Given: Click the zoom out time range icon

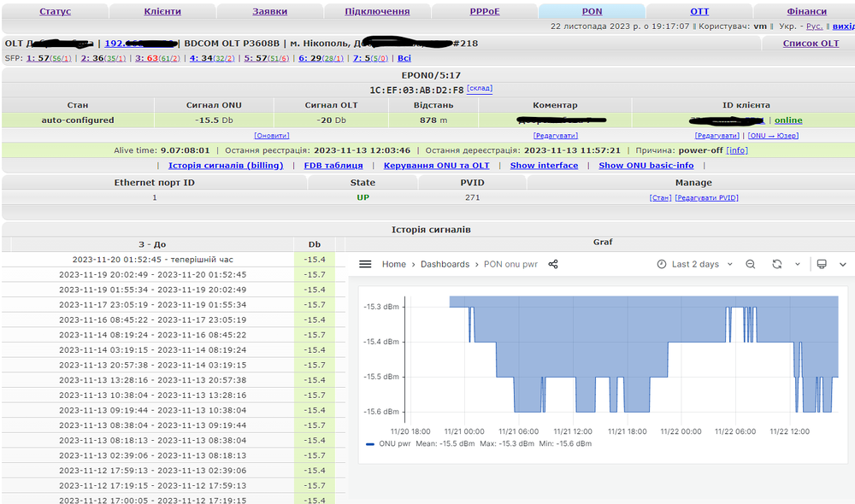Looking at the screenshot, I should 750,264.
